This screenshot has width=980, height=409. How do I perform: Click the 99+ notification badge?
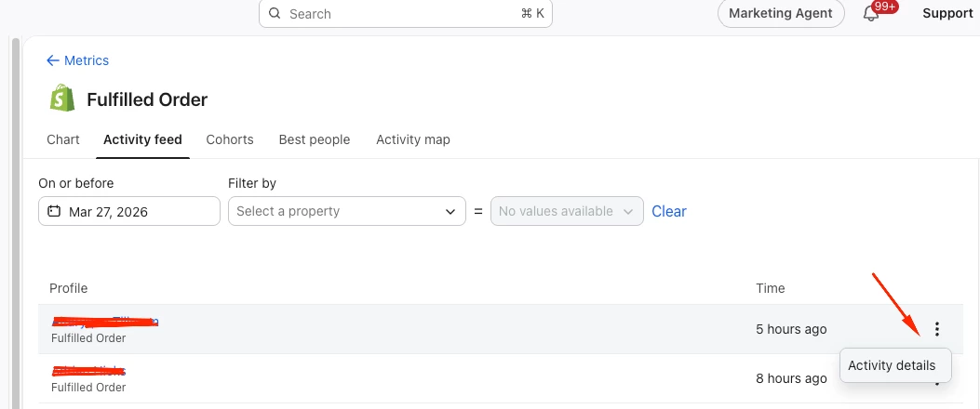coord(885,7)
